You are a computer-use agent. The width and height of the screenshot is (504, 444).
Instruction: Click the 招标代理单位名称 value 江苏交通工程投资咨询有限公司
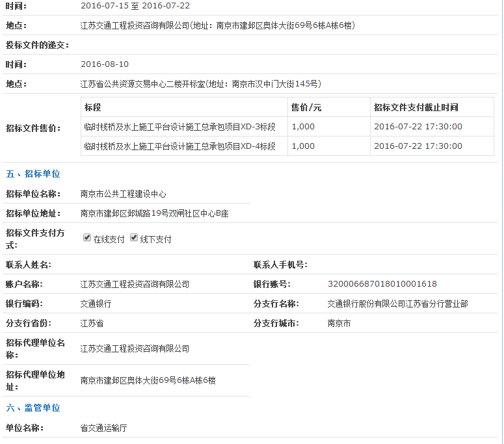pyautogui.click(x=135, y=348)
